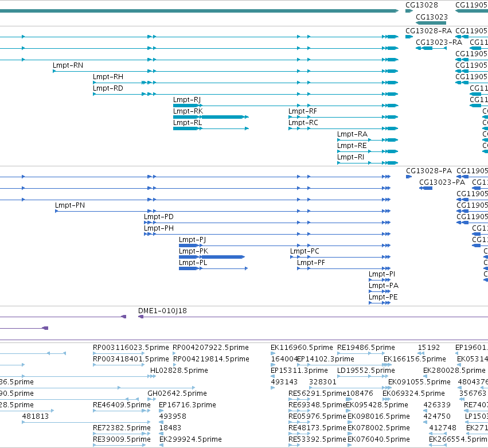
Task: Open EST EK091055.5prime
Action: click(x=419, y=382)
